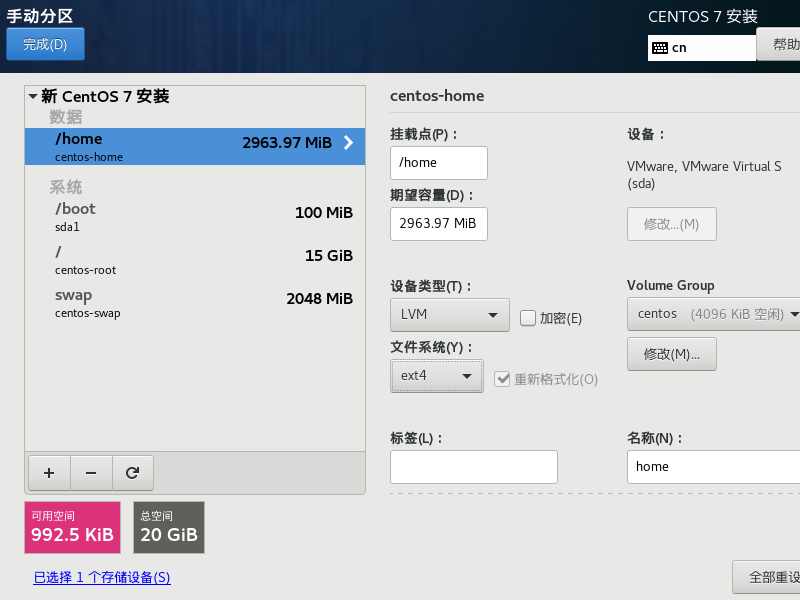Image resolution: width=800 pixels, height=600 pixels.
Task: Click the 数据 section heading
Action: [66, 117]
